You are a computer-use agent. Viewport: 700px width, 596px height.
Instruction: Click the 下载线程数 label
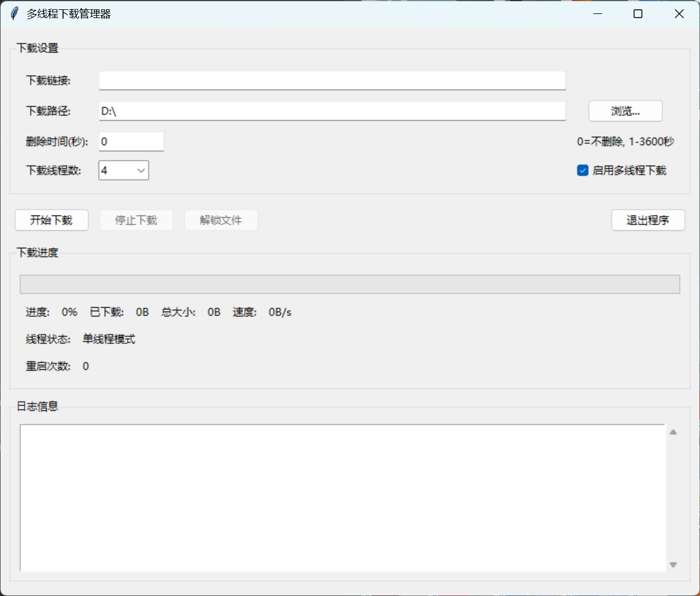54,170
